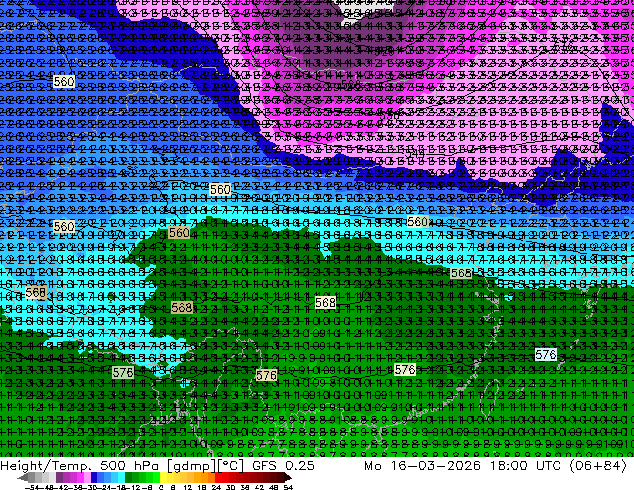Click the bright lime green swatch on the color scale
Image resolution: width=634 pixels, height=490 pixels.
pos(156,478)
